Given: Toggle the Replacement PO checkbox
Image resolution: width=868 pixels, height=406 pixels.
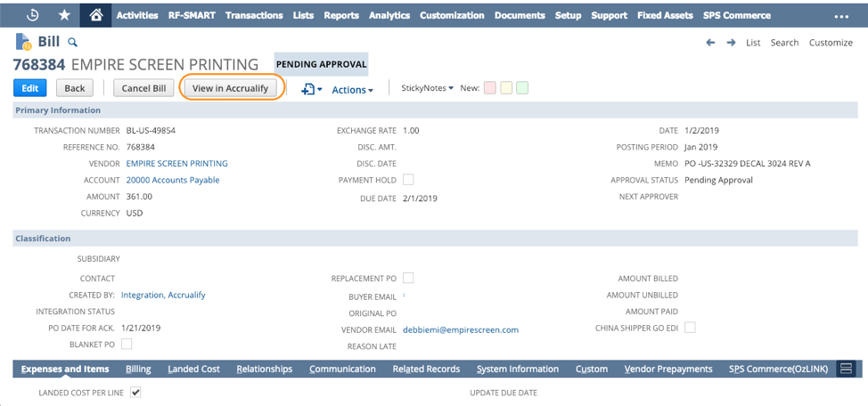Looking at the screenshot, I should [408, 278].
